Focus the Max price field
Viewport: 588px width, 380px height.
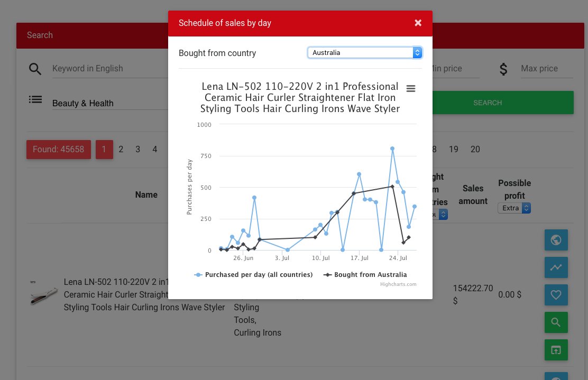[547, 69]
